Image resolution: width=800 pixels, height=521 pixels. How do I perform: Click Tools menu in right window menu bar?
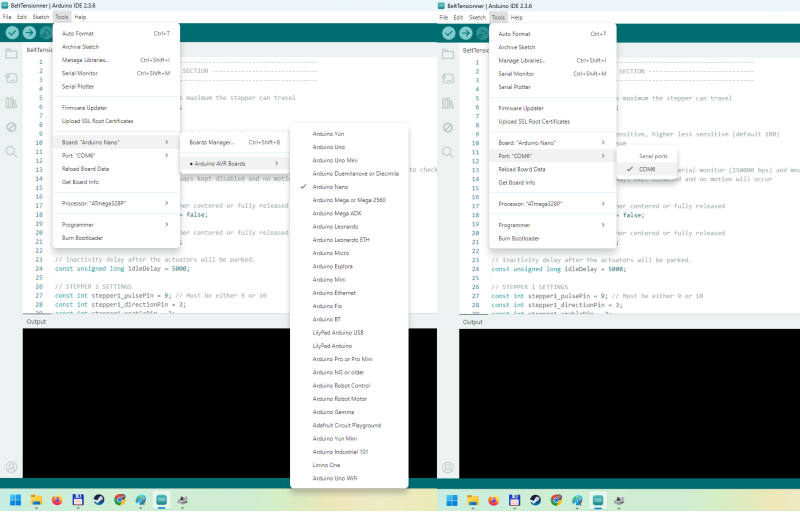pyautogui.click(x=498, y=17)
